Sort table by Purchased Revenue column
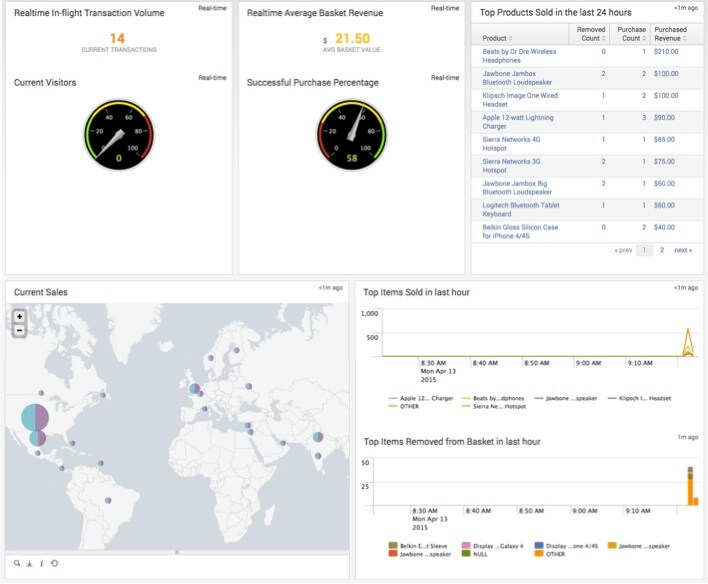 pos(671,34)
